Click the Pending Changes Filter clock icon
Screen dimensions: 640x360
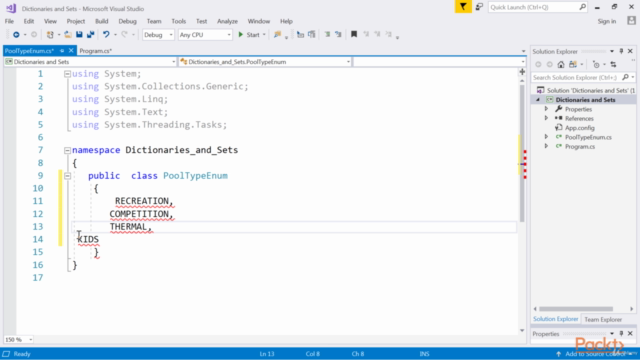(596, 64)
